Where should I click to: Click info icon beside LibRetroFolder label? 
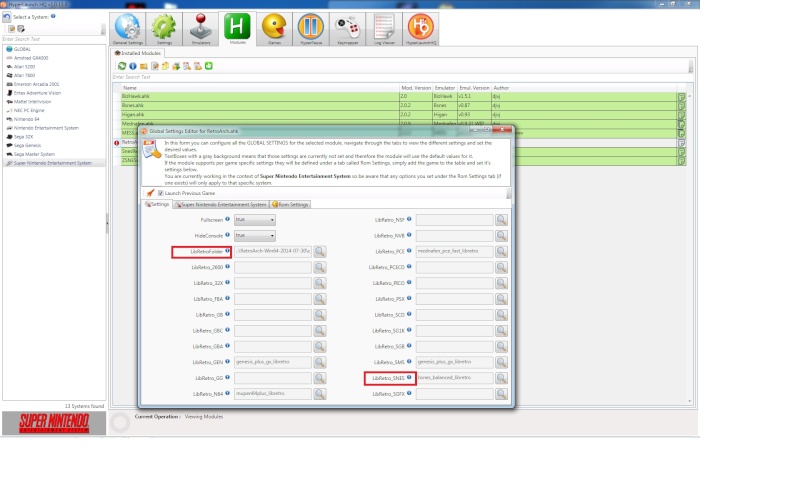[x=228, y=251]
